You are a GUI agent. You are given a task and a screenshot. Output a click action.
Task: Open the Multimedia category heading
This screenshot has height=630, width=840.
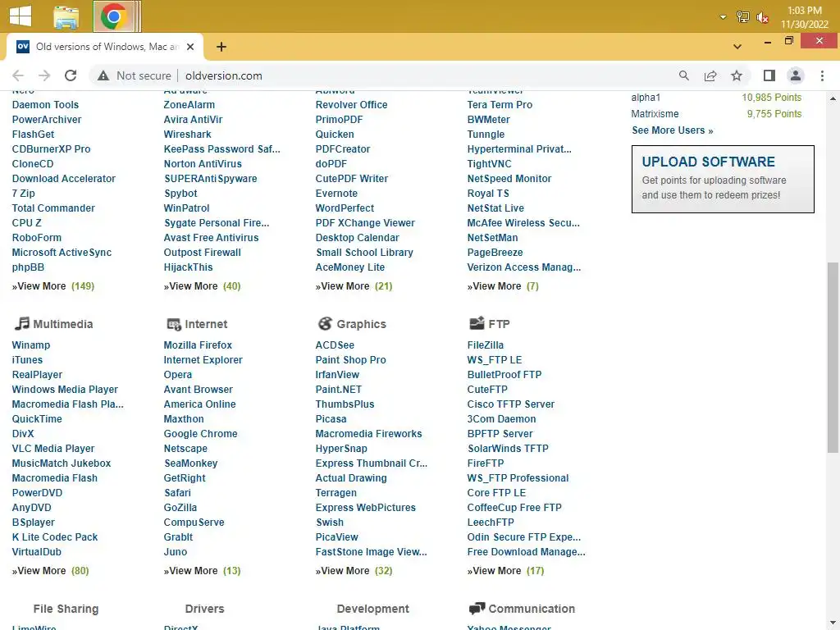click(62, 324)
